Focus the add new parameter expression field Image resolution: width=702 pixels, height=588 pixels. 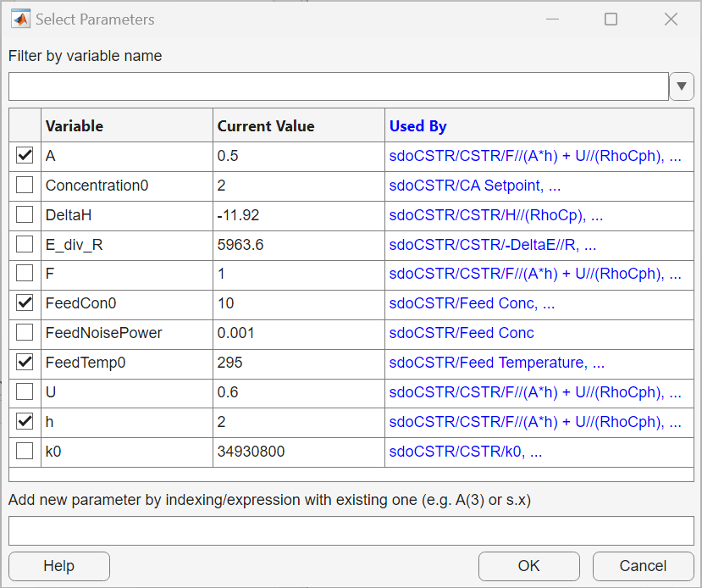(351, 530)
